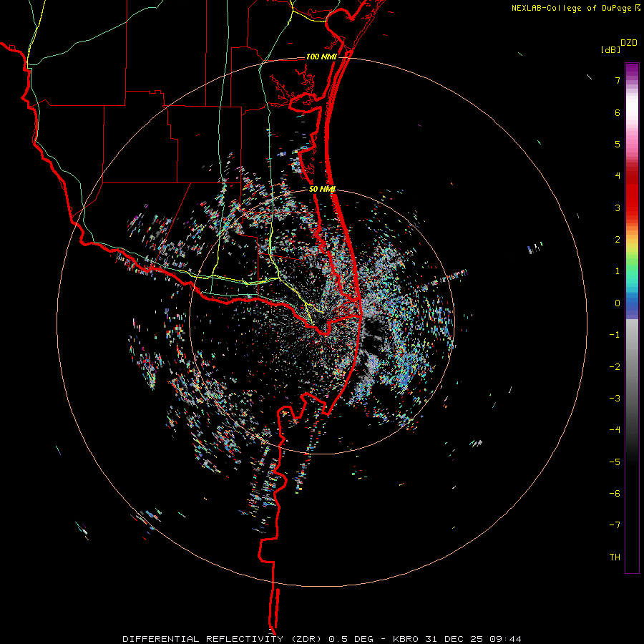Click the 4 value on the color scale
Screen dimensions: 644x644
(x=618, y=176)
